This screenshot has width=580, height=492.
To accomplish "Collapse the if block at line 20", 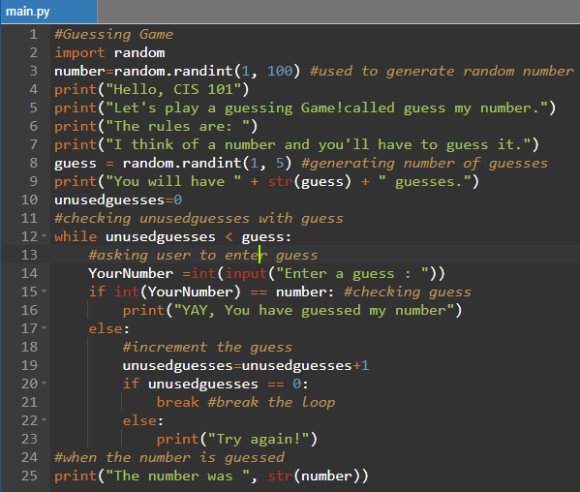I will (44, 383).
